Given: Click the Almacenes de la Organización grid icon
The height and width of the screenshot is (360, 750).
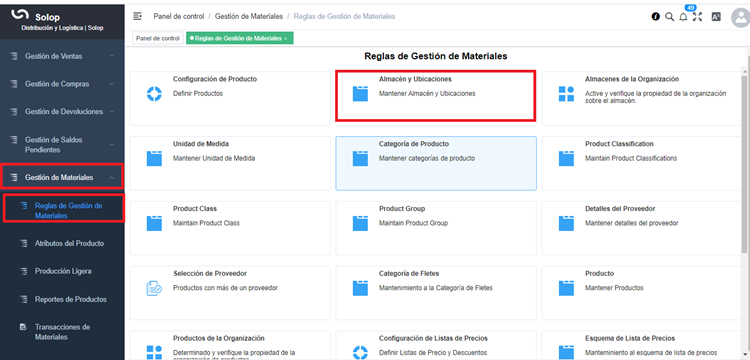Looking at the screenshot, I should tap(566, 94).
